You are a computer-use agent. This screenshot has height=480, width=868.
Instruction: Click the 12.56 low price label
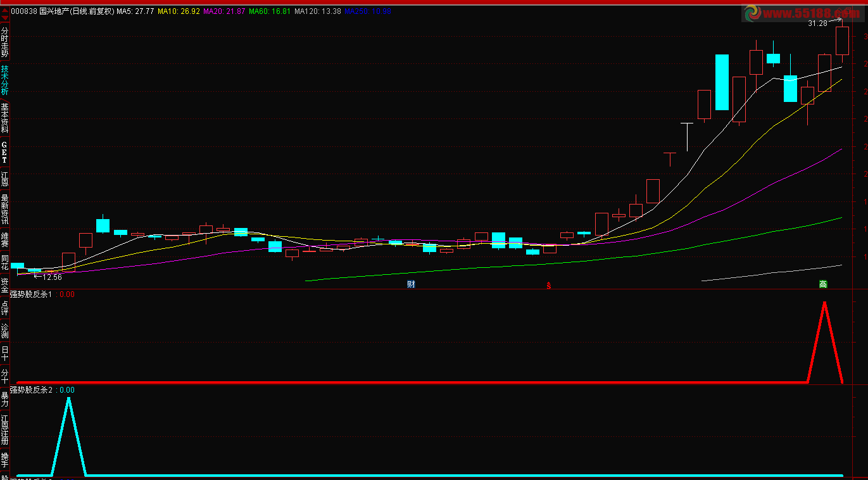point(53,277)
